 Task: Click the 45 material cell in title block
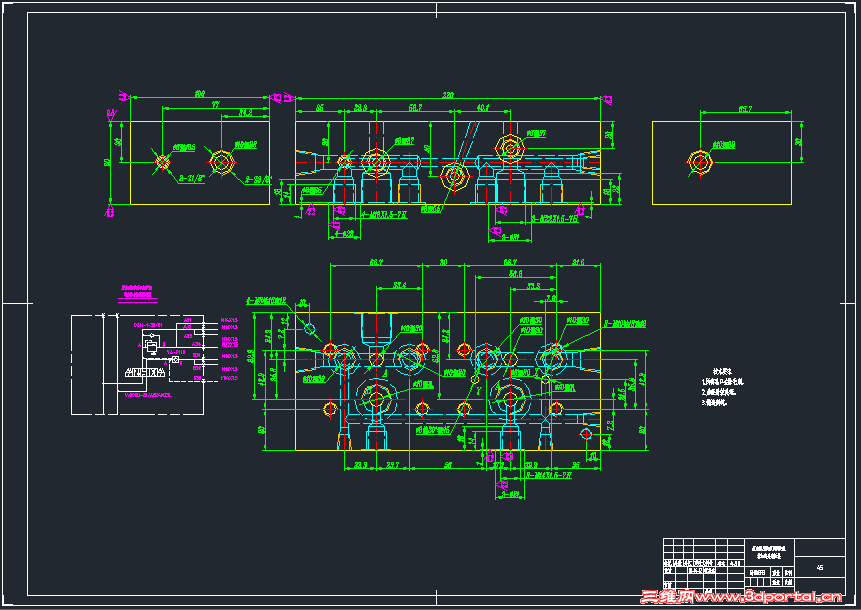[x=820, y=568]
